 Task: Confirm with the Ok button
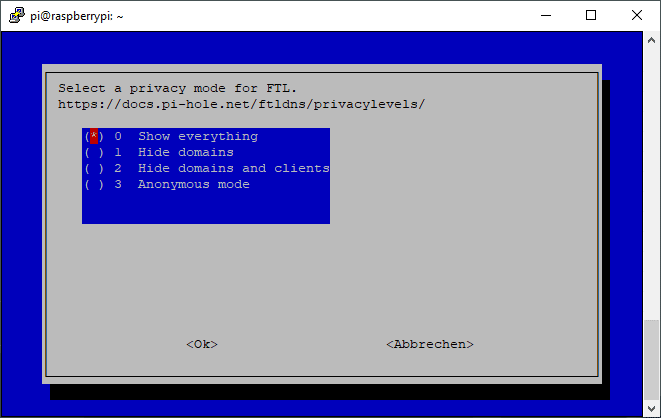(x=202, y=344)
